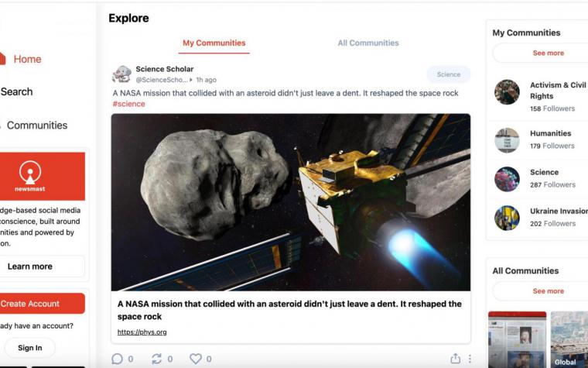Expand My Communities with See more

(548, 53)
